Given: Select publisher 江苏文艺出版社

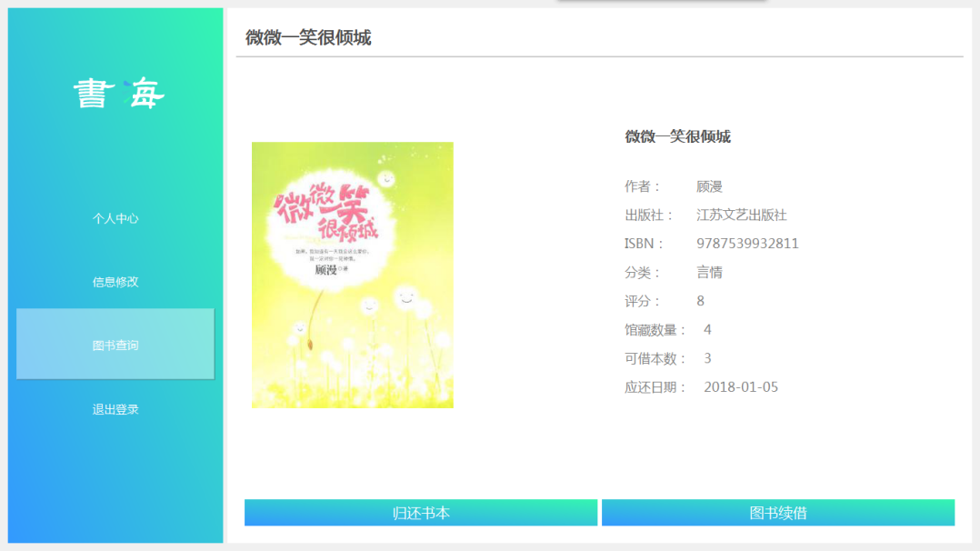Looking at the screenshot, I should coord(741,215).
